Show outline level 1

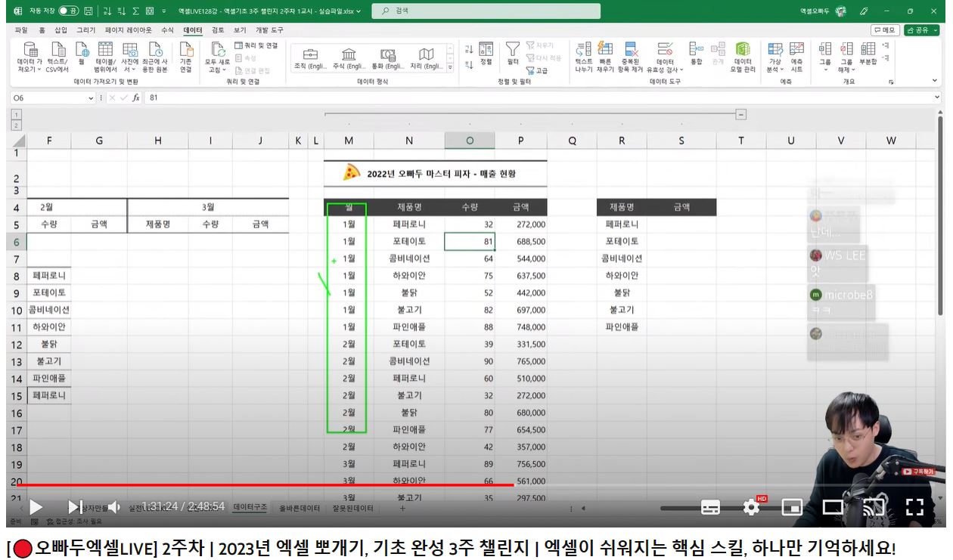(x=16, y=114)
